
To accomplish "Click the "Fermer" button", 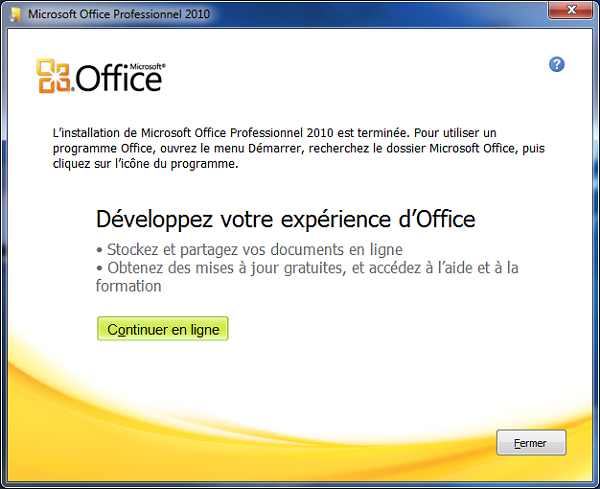I will (x=531, y=442).
